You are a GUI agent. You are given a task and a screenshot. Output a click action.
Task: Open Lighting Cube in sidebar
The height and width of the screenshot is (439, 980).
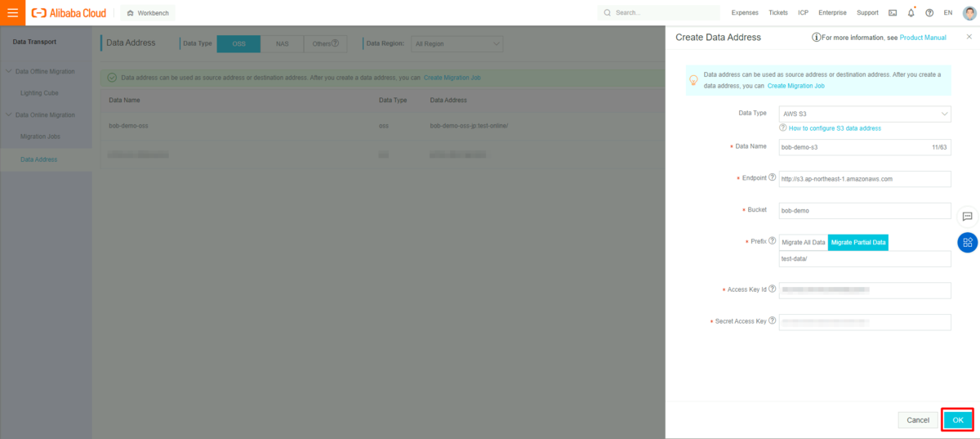click(x=39, y=93)
